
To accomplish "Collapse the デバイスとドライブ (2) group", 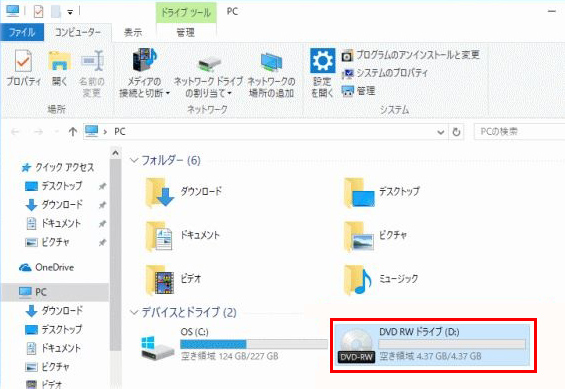I will [x=134, y=312].
